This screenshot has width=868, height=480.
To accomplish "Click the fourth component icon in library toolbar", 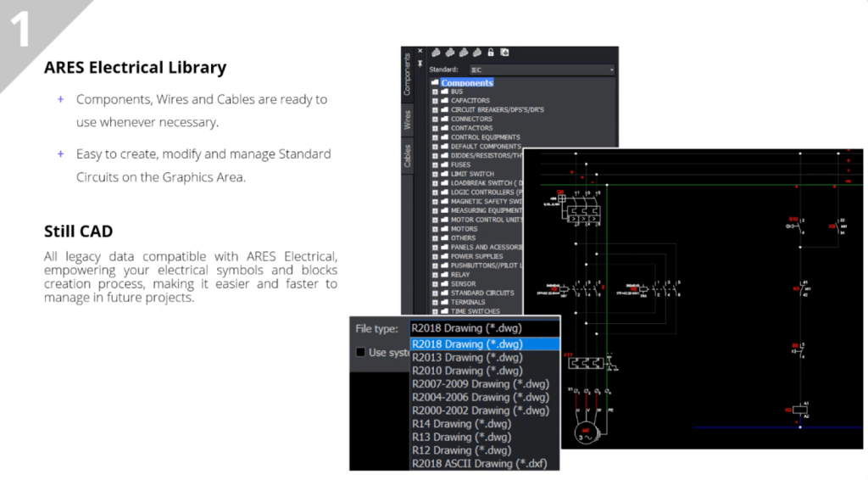I will (x=476, y=53).
